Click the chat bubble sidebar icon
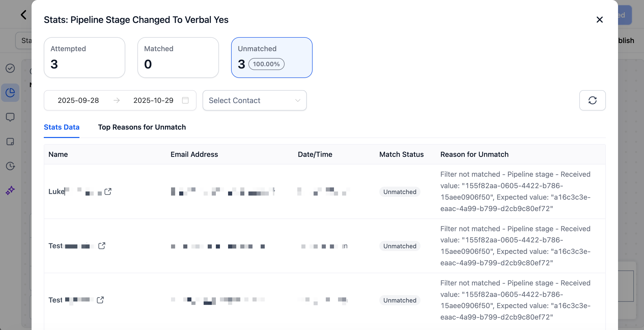 click(10, 117)
